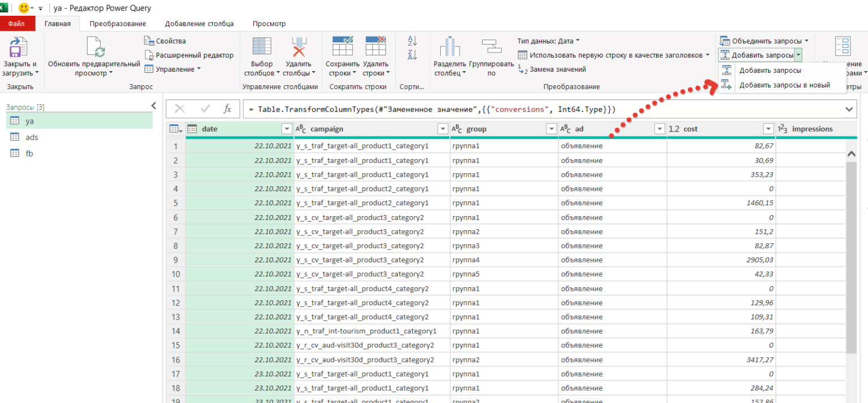Open filter dropdown for campaign column

[x=443, y=129]
